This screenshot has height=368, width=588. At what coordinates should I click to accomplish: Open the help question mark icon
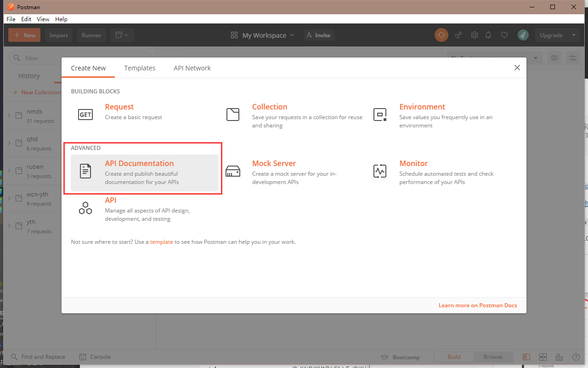point(576,357)
